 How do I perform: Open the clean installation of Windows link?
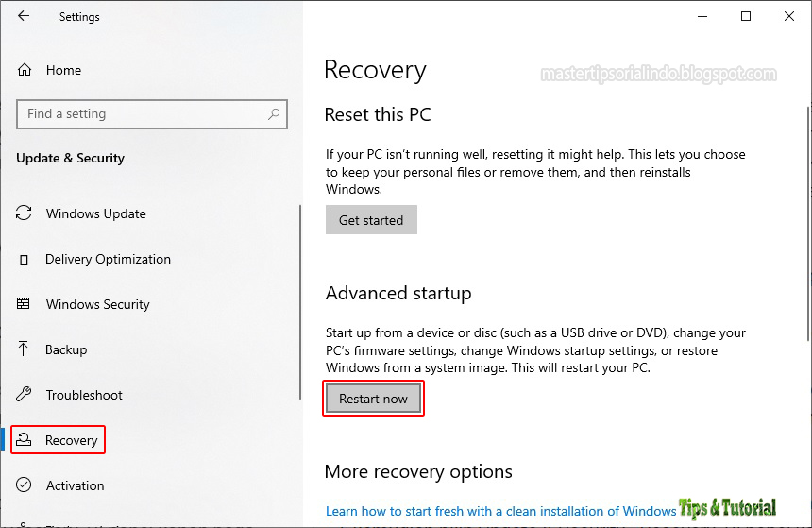click(500, 511)
